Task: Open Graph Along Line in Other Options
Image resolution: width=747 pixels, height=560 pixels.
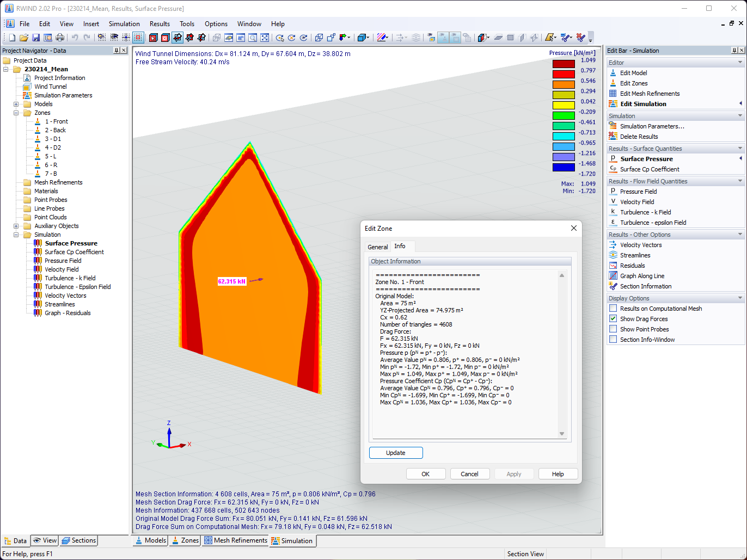Action: pyautogui.click(x=642, y=276)
